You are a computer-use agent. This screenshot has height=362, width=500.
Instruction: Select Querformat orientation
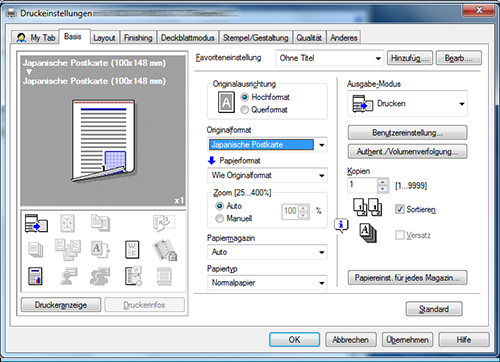(245, 110)
